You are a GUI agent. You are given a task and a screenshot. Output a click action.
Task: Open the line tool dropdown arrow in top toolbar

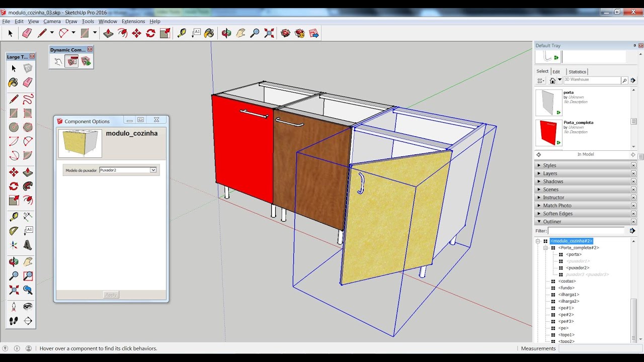pos(52,33)
